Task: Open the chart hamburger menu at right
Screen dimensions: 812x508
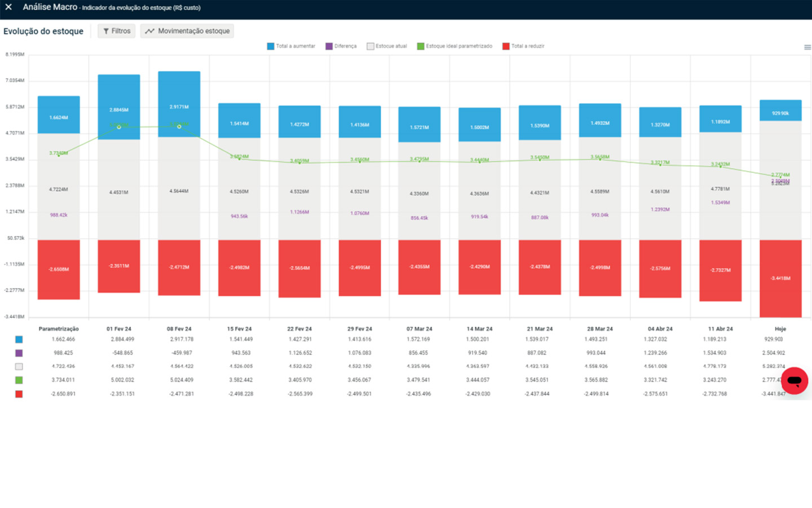Action: (807, 47)
